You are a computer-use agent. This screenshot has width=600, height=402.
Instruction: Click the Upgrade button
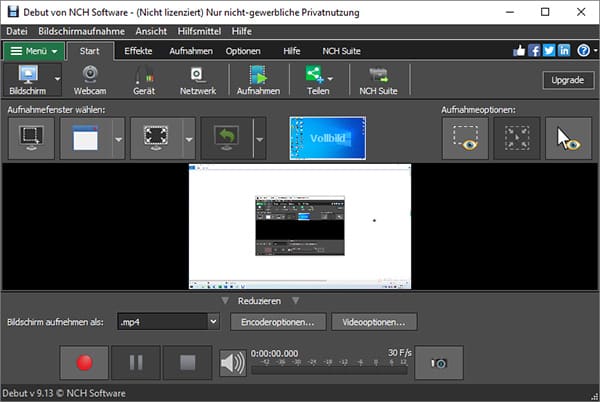point(568,80)
